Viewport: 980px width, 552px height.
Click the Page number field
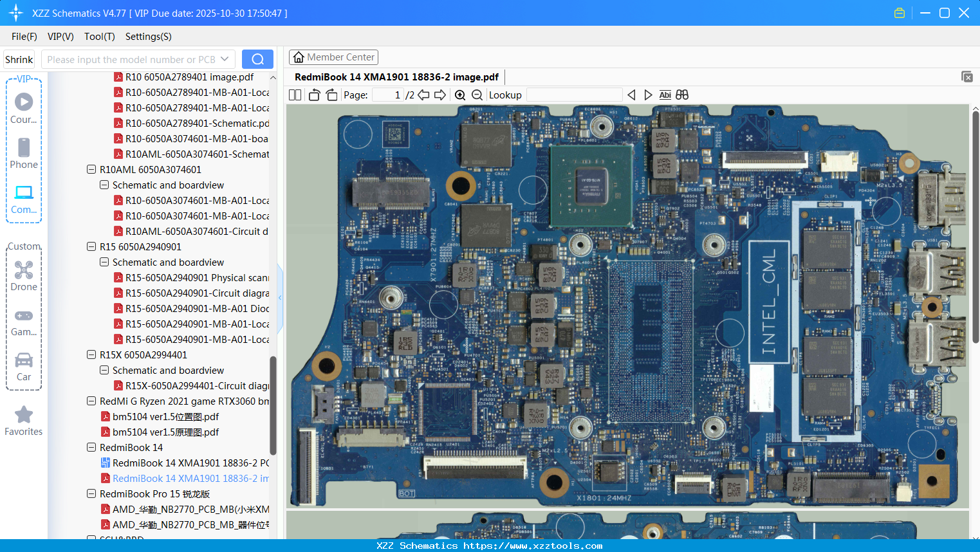(x=387, y=95)
